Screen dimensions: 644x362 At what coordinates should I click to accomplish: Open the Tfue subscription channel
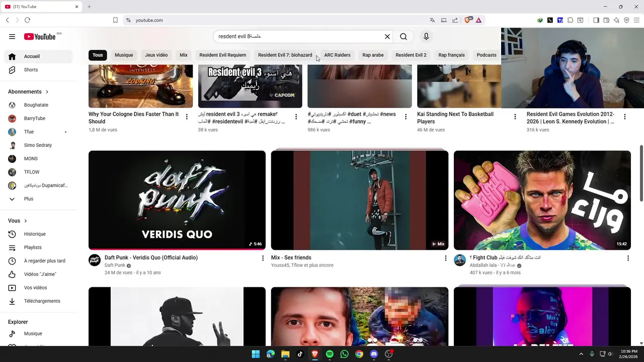point(38,132)
